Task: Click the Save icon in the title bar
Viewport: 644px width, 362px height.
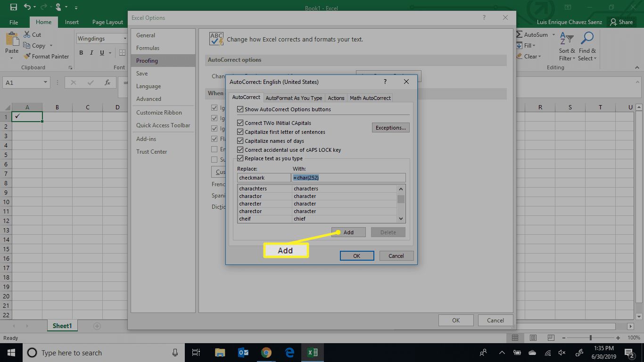Action: coord(13,7)
